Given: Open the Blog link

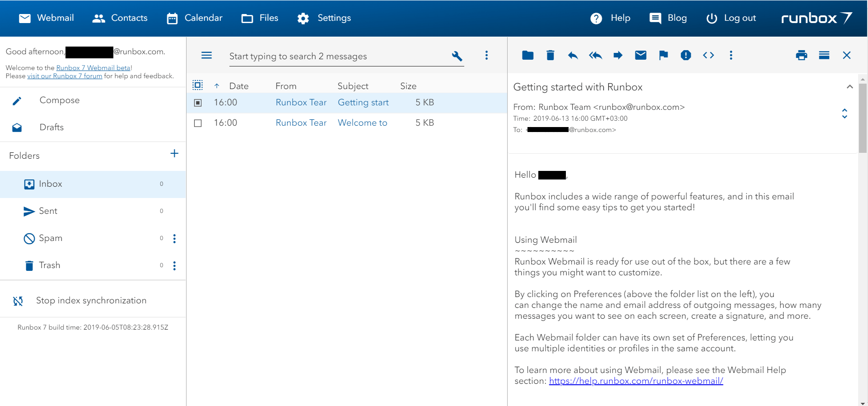Looking at the screenshot, I should tap(668, 18).
